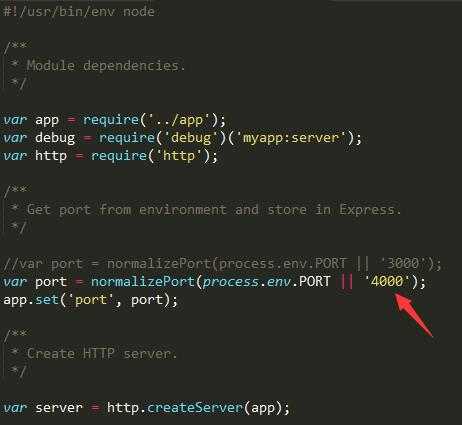Viewport: 462px width, 425px height.
Task: Click the '../app' string literal
Action: [x=179, y=120]
